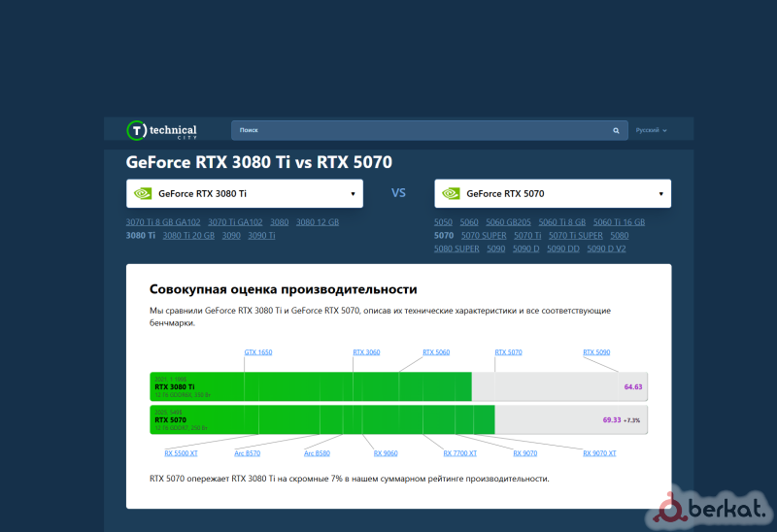Open the 5060 link
777x532 pixels.
(x=469, y=222)
